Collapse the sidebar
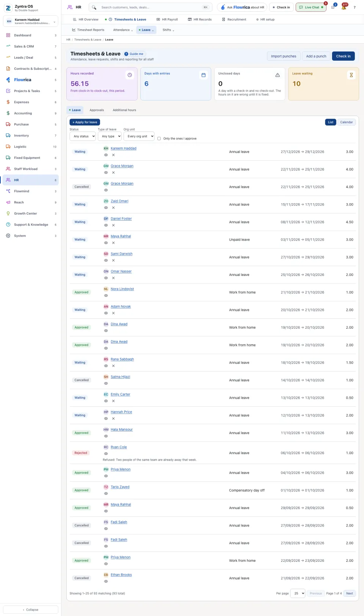Screen dimensions: 364x616 [31, 610]
